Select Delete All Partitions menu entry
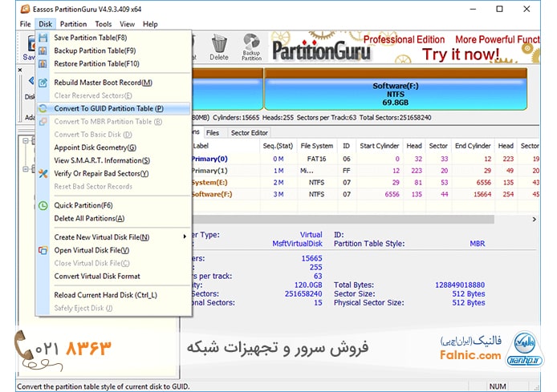The width and height of the screenshot is (557, 392). 89,218
